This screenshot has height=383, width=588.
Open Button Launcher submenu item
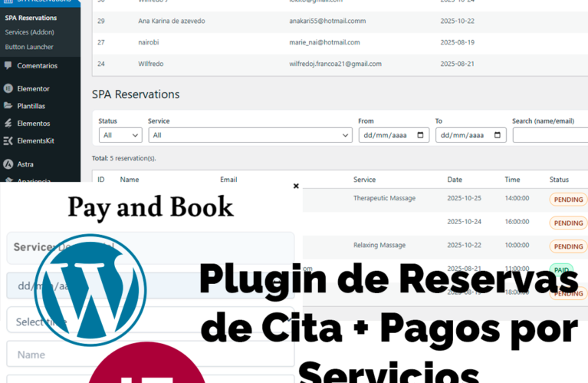29,47
